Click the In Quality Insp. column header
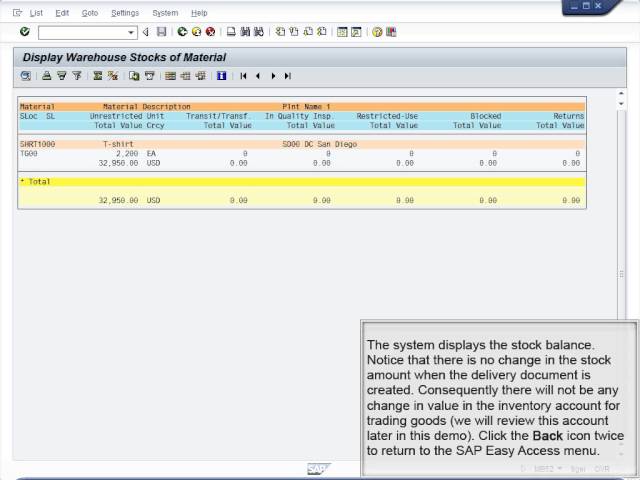Image resolution: width=640 pixels, height=480 pixels. (298, 116)
